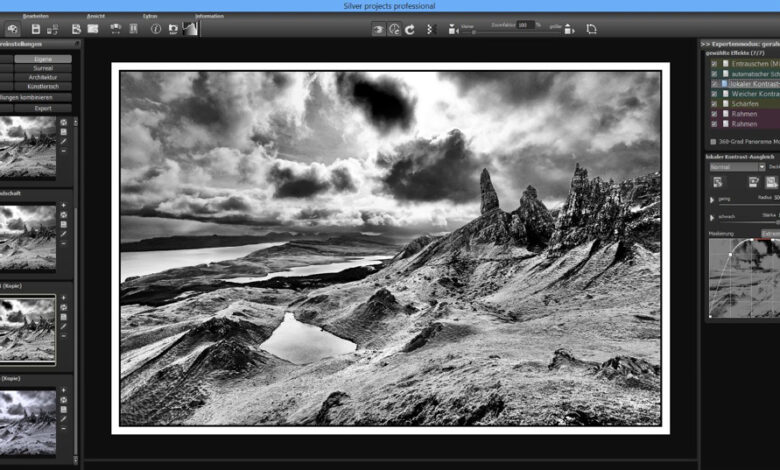Viewport: 780px width, 470px height.
Task: Click the camera RAW icon in the toolbar
Action: point(173,29)
